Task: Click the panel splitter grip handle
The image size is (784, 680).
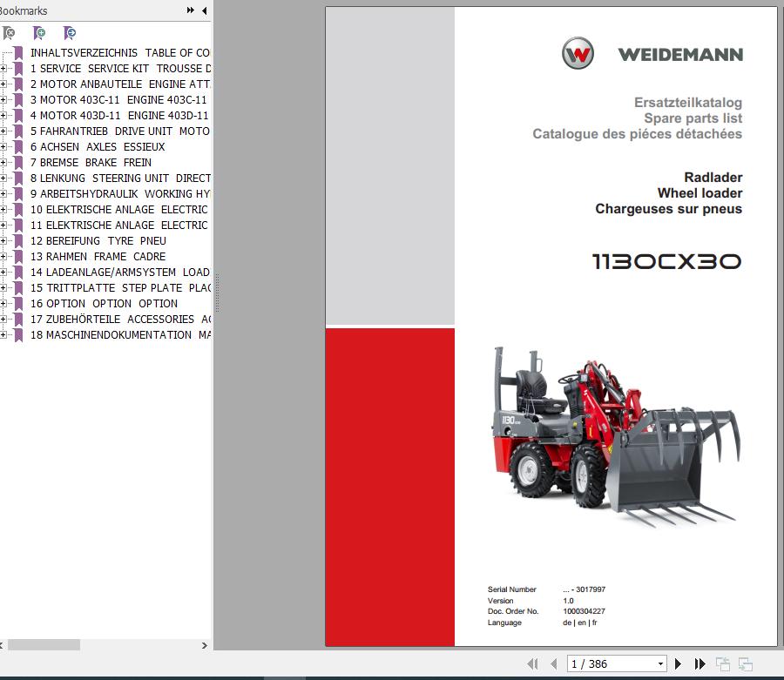Action: 217,293
